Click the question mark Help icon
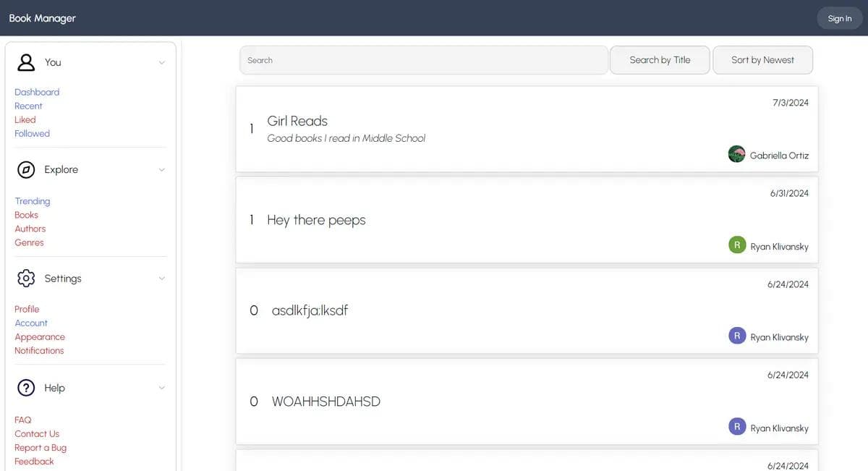Image resolution: width=868 pixels, height=471 pixels. (26, 388)
